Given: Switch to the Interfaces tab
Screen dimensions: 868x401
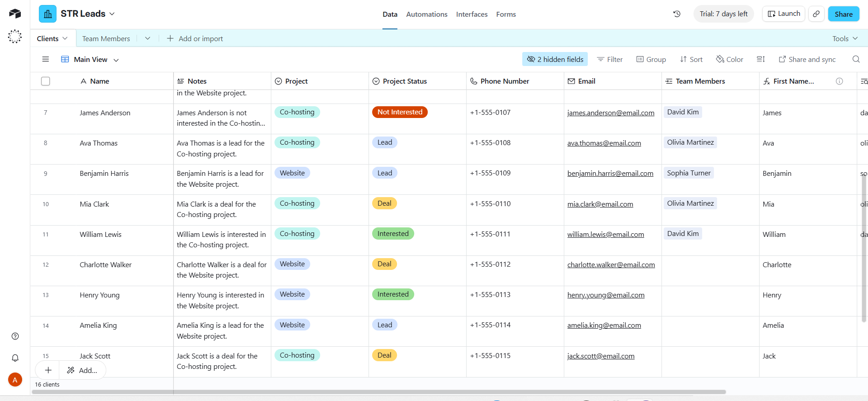Looking at the screenshot, I should 472,14.
